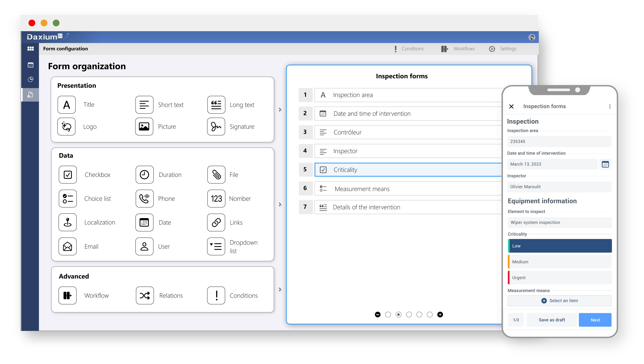The width and height of the screenshot is (644, 364).
Task: Click add page button at bottom
Action: pos(440,314)
